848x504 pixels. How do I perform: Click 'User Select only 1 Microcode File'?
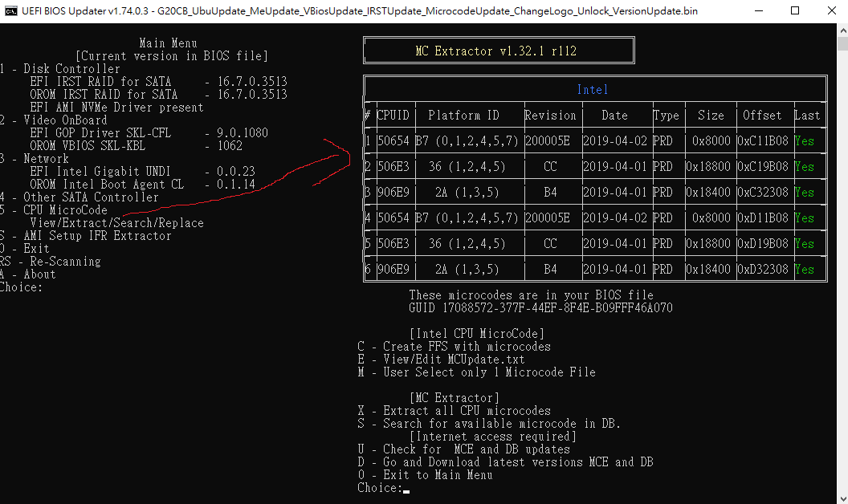point(476,372)
